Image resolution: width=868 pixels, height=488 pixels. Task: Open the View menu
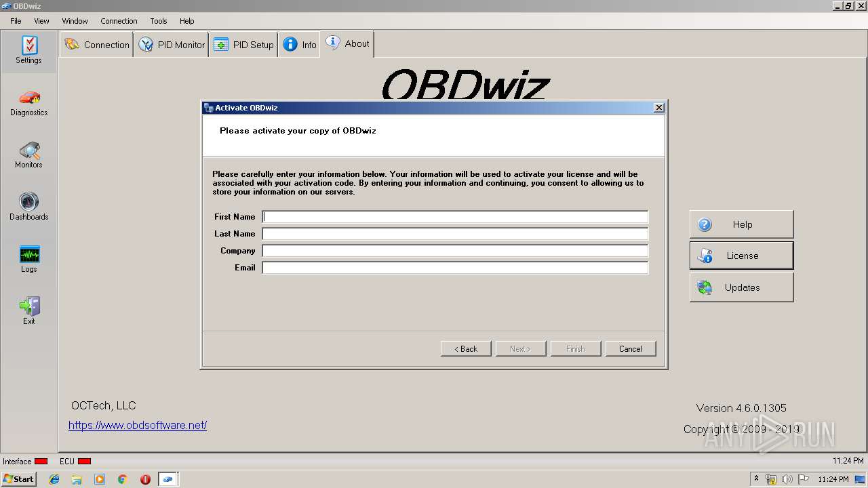coord(41,21)
